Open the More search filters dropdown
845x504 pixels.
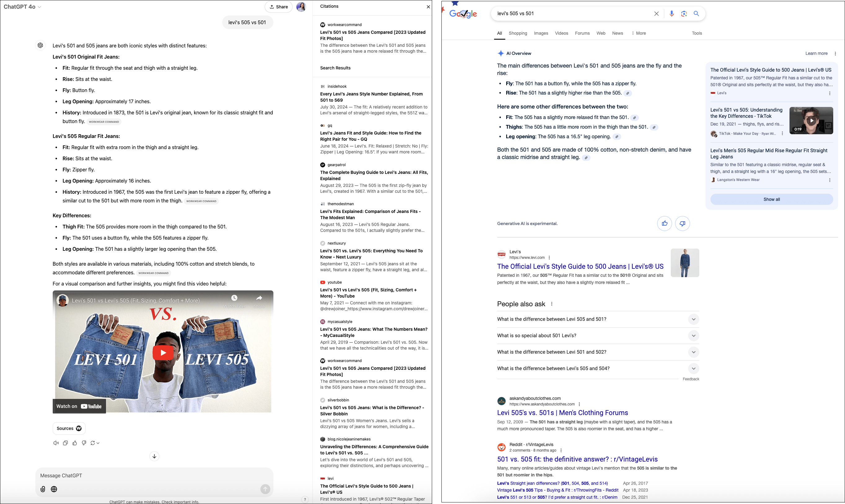pos(639,33)
